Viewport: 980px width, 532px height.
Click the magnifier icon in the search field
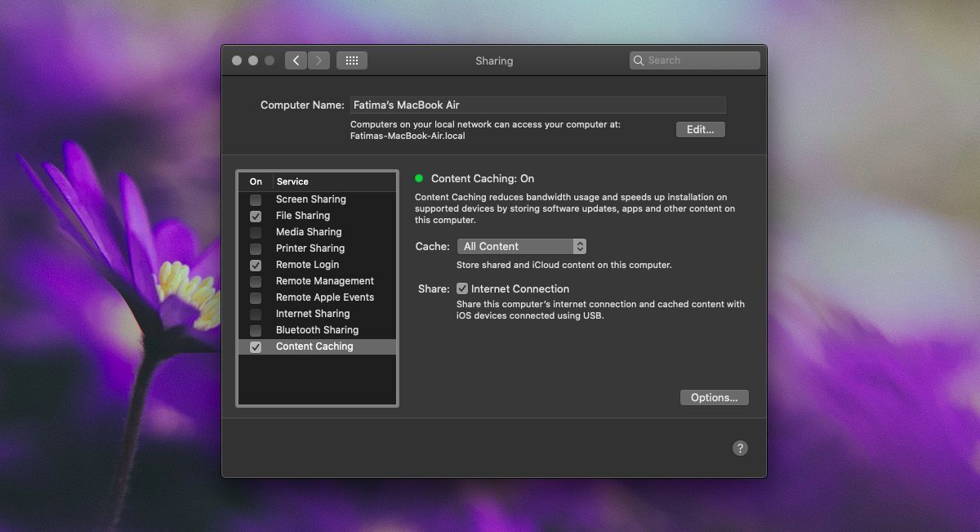(x=639, y=60)
